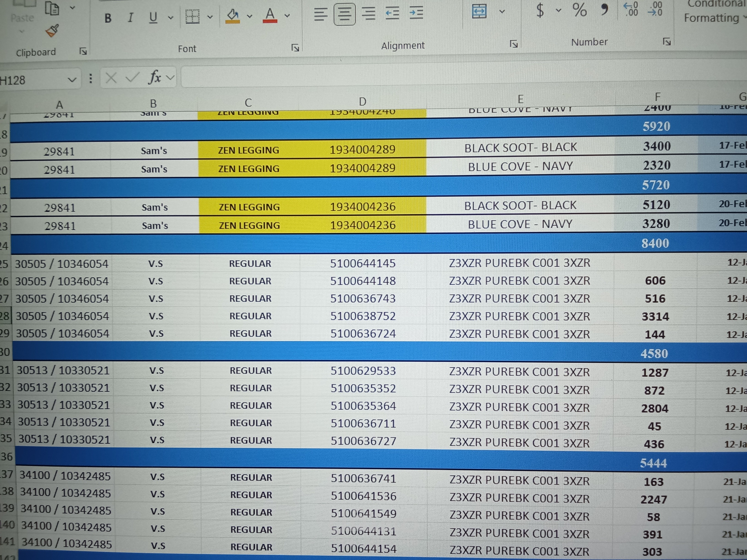The image size is (747, 560).
Task: Apply Percent Style format
Action: tap(579, 10)
